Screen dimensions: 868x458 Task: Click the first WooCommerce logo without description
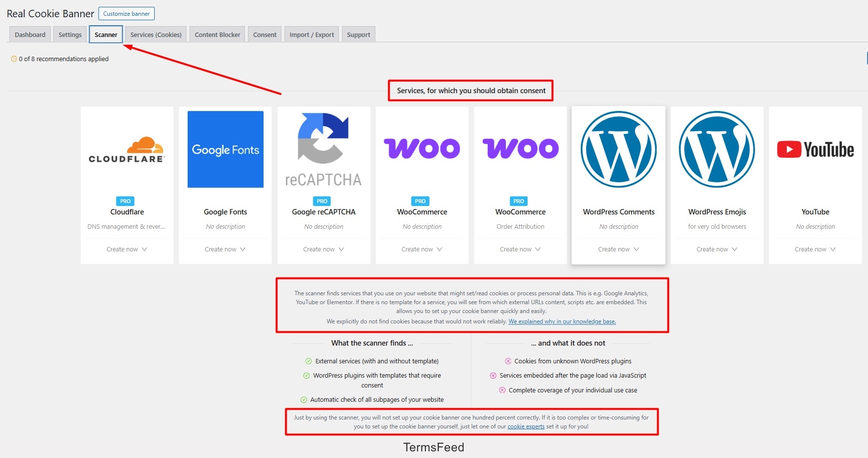pyautogui.click(x=422, y=148)
